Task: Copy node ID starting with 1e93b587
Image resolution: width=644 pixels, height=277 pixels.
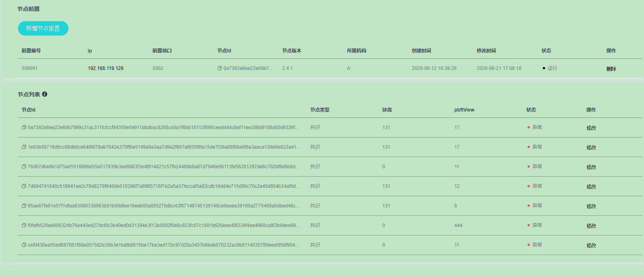Action: click(x=24, y=147)
